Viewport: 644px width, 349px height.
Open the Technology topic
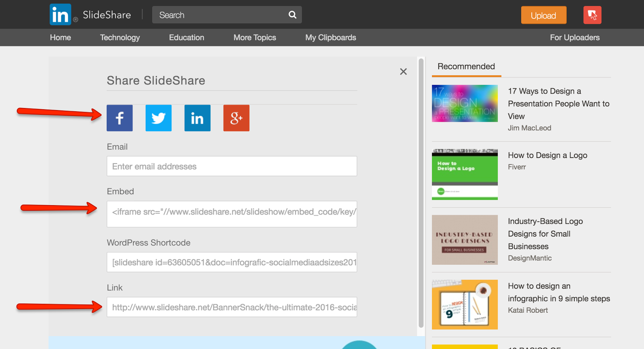click(120, 37)
